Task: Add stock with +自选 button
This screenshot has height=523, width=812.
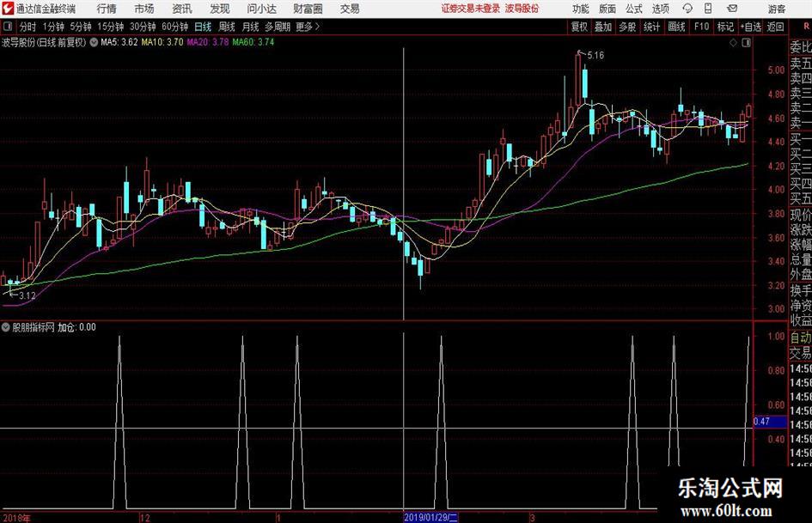Action: (750, 27)
